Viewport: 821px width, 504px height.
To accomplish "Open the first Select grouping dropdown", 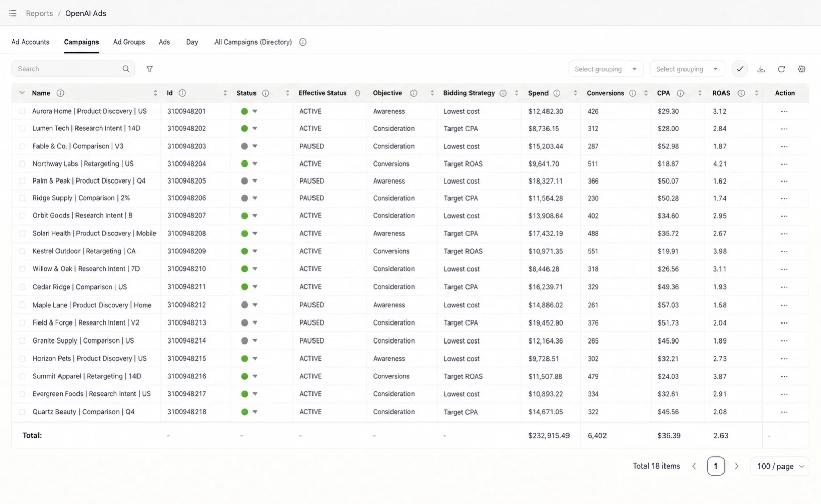I will click(605, 69).
